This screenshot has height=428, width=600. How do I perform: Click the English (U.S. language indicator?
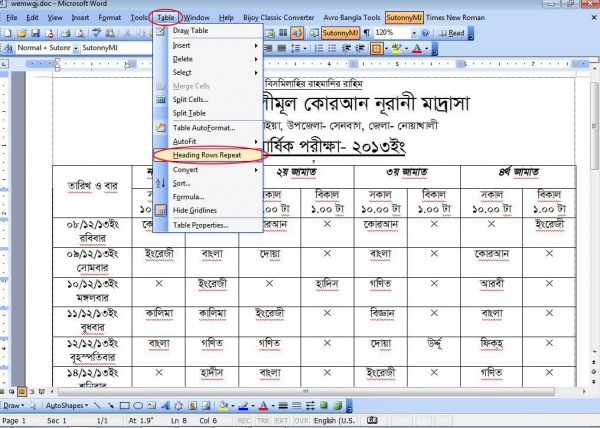tap(334, 421)
